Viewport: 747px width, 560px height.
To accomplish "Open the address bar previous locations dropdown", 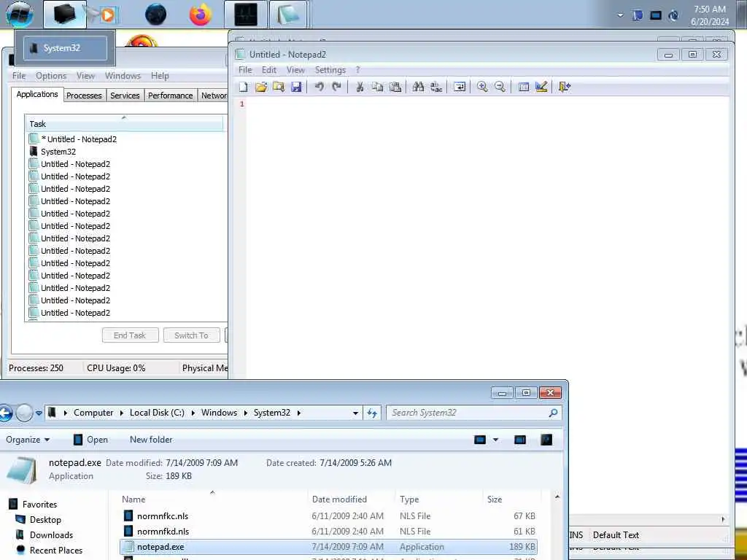I will 355,413.
